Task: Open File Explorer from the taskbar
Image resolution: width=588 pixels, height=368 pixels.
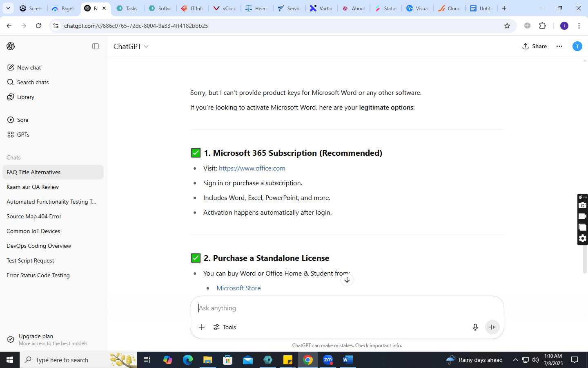Action: 207,360
